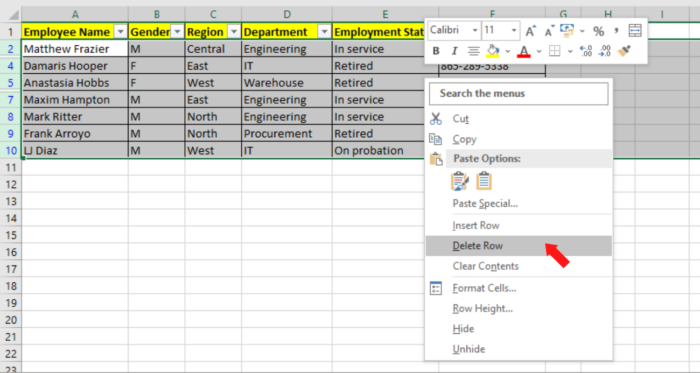Toggle italic formatting in the mini toolbar
The width and height of the screenshot is (700, 373).
tap(454, 51)
